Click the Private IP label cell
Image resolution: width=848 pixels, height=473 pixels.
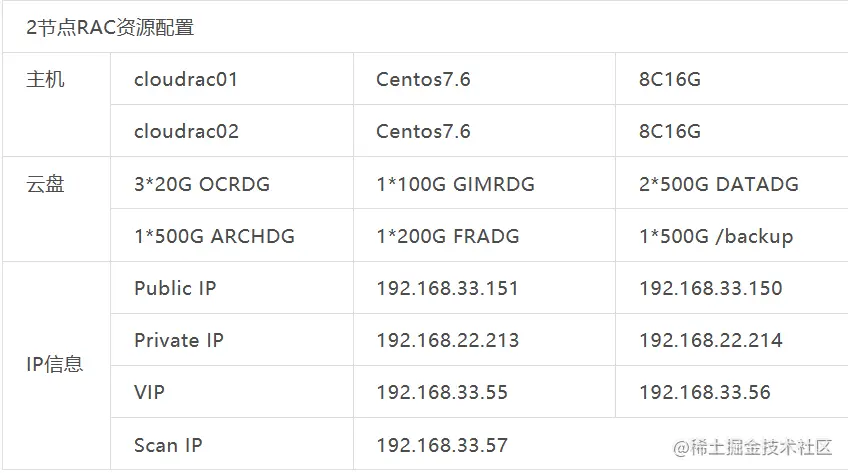pos(232,339)
